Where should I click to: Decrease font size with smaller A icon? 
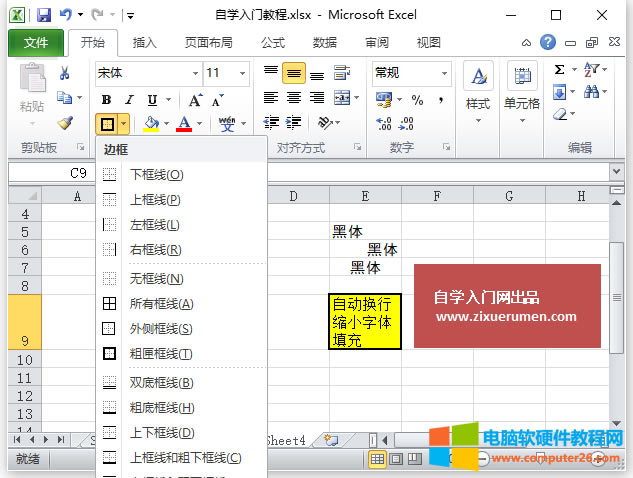(217, 100)
